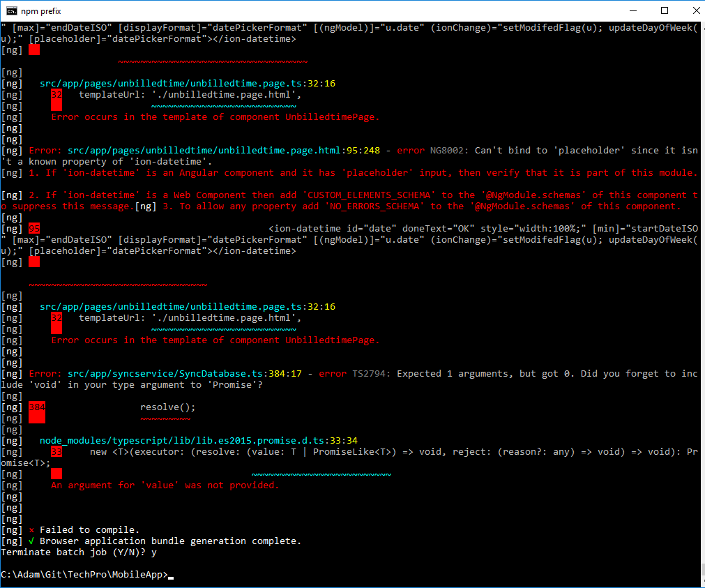Click 'An argument for 'value' was not provided.'
705x588 pixels.
point(165,485)
